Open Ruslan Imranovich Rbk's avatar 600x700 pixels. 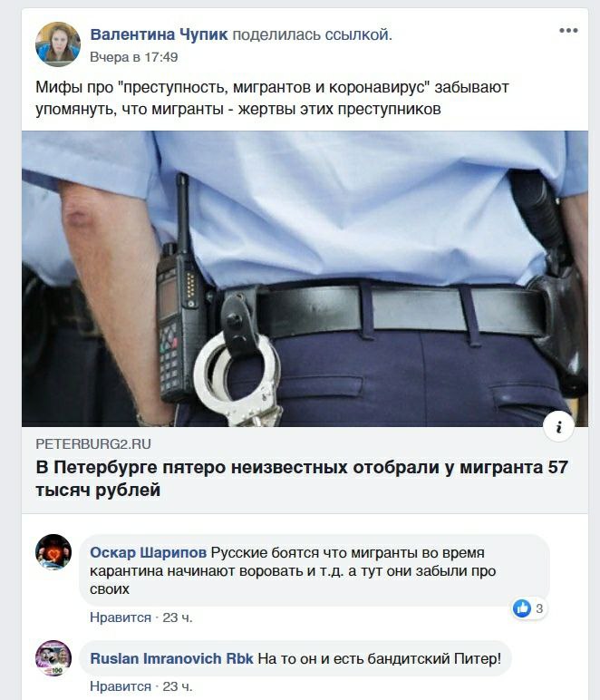point(53,658)
